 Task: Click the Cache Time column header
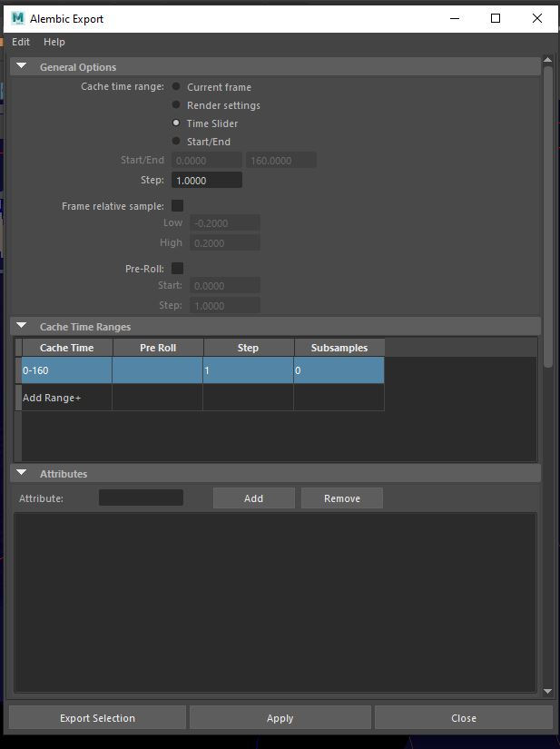point(67,348)
